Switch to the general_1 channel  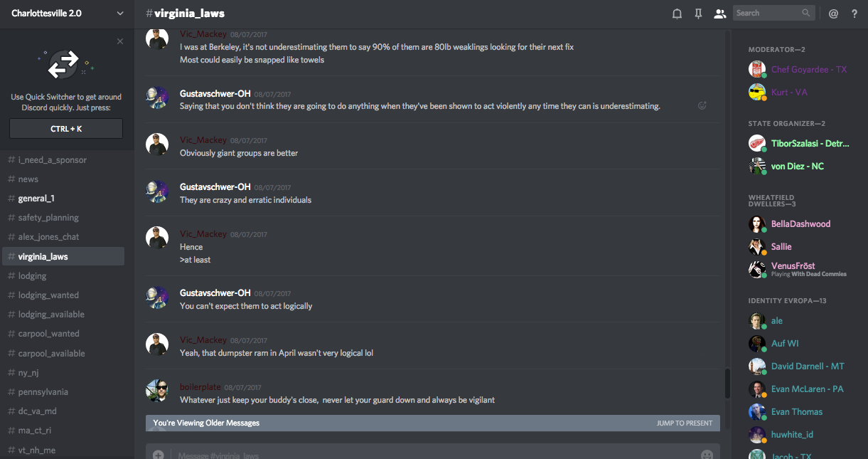pos(36,199)
